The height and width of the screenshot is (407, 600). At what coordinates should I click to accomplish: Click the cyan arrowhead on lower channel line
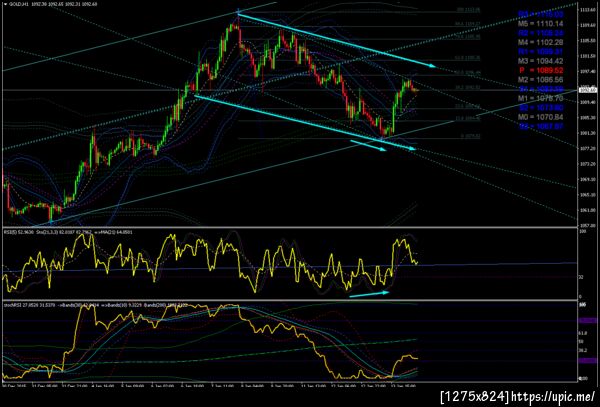tap(412, 148)
